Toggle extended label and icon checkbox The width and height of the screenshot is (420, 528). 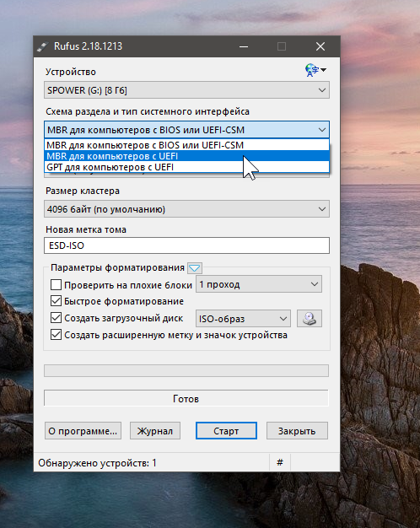click(x=56, y=335)
